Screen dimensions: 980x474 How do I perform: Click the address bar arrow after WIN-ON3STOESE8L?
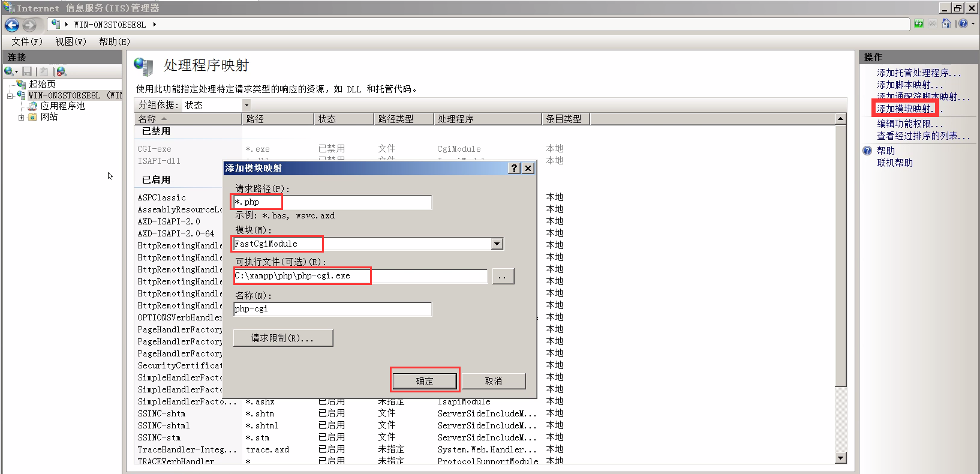pyautogui.click(x=154, y=25)
